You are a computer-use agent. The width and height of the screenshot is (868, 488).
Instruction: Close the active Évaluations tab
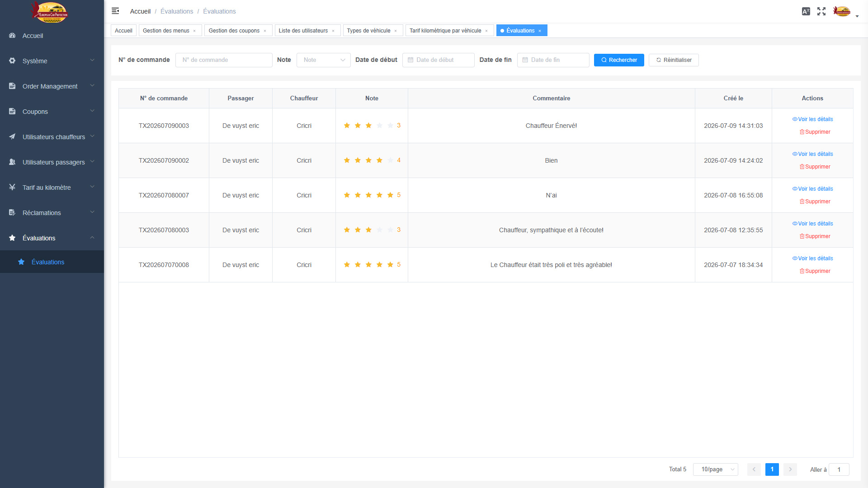point(540,31)
